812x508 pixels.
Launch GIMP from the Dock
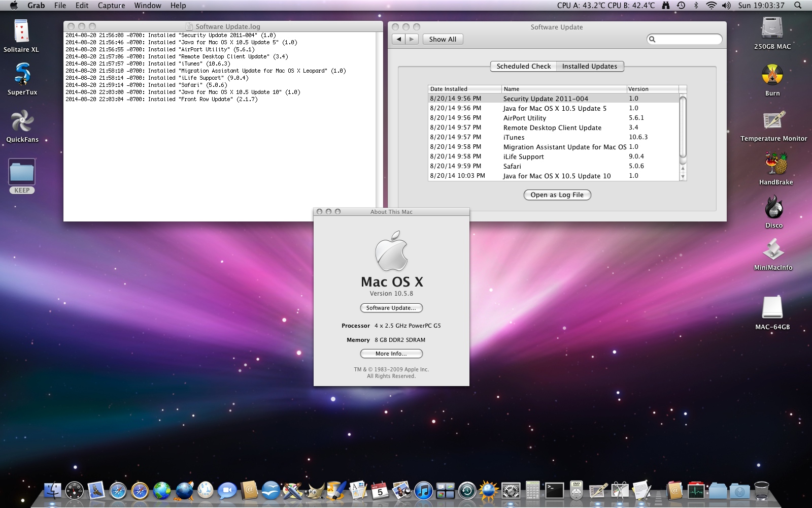click(315, 491)
